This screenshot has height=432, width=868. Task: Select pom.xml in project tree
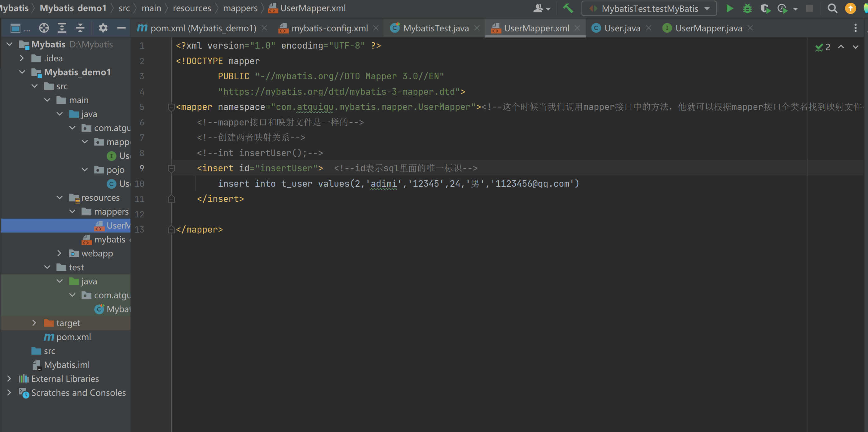[73, 337]
